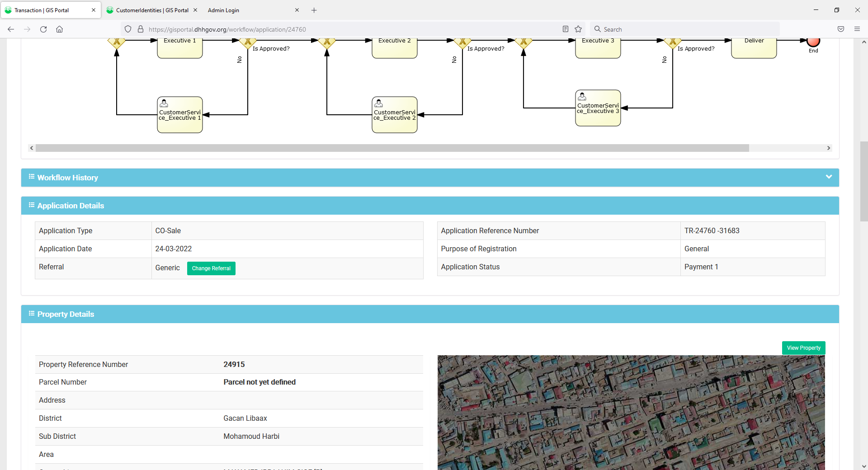Click the red End event circle
868x470 pixels.
[813, 42]
